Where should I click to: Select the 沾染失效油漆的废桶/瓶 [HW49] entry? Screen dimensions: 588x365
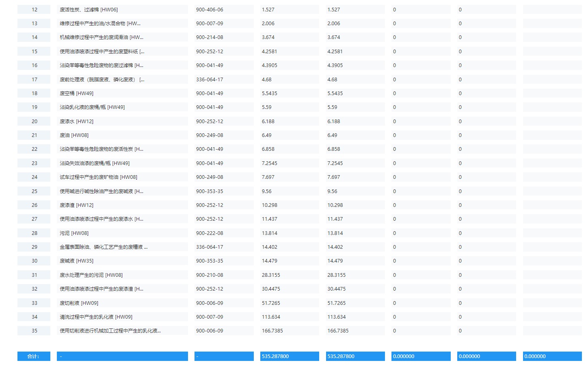pyautogui.click(x=95, y=163)
